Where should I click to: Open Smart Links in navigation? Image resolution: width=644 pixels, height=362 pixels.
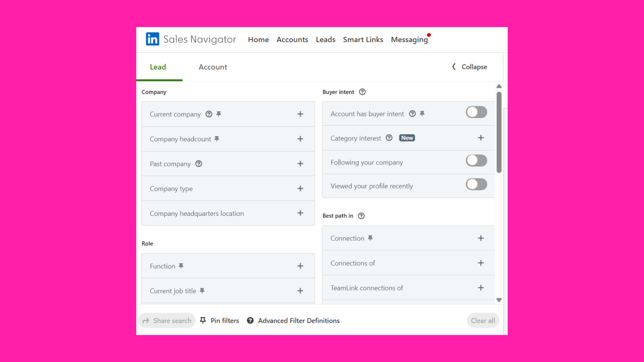point(363,39)
